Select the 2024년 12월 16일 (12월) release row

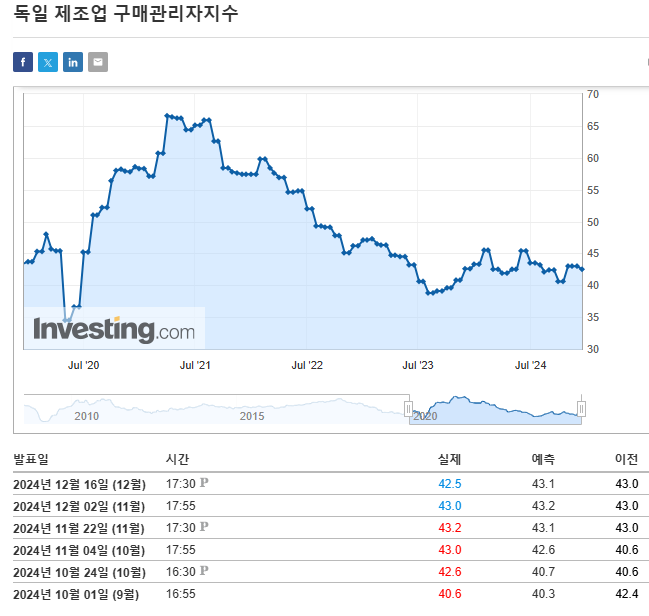(79, 484)
